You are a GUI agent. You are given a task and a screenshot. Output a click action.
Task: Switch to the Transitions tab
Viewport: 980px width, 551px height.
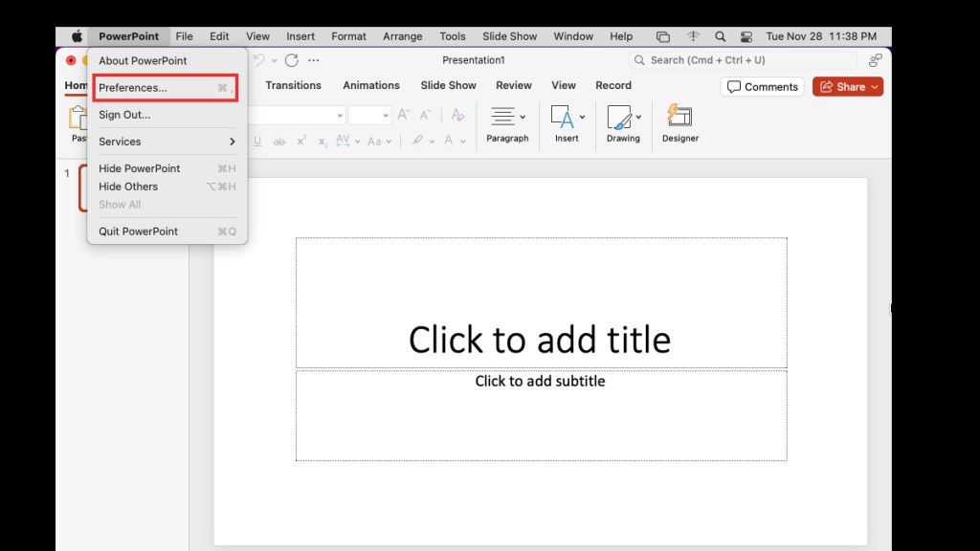coord(293,85)
